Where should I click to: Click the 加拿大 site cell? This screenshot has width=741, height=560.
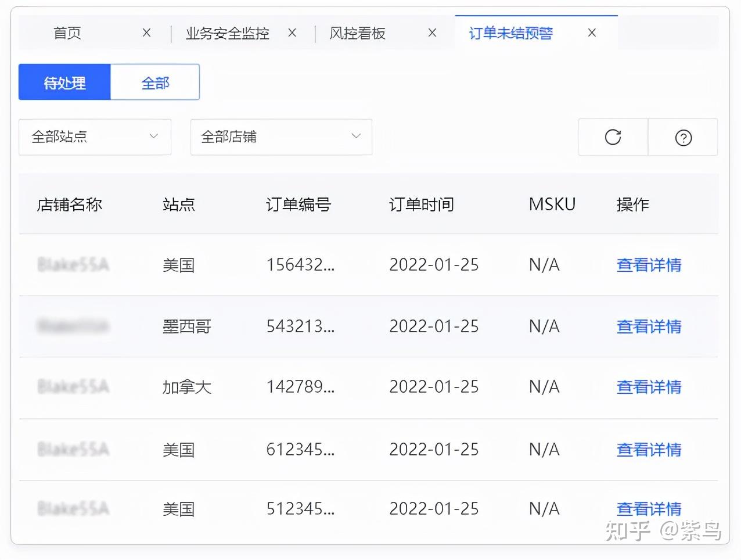pos(186,387)
